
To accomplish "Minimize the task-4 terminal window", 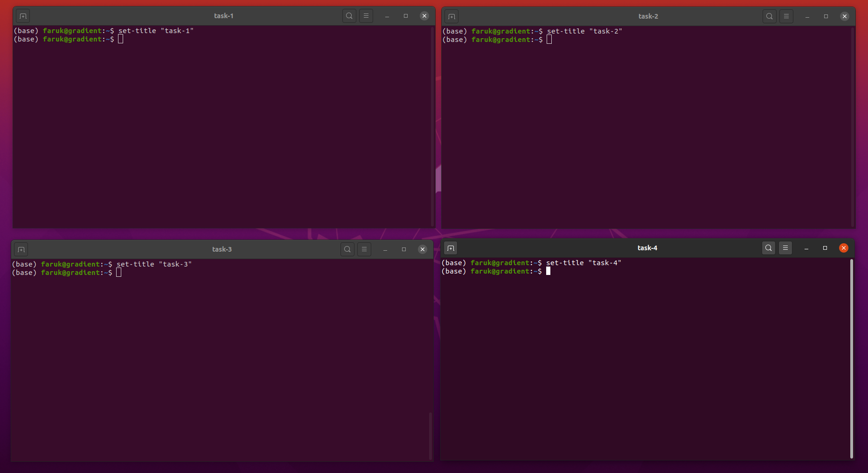I will pyautogui.click(x=806, y=248).
